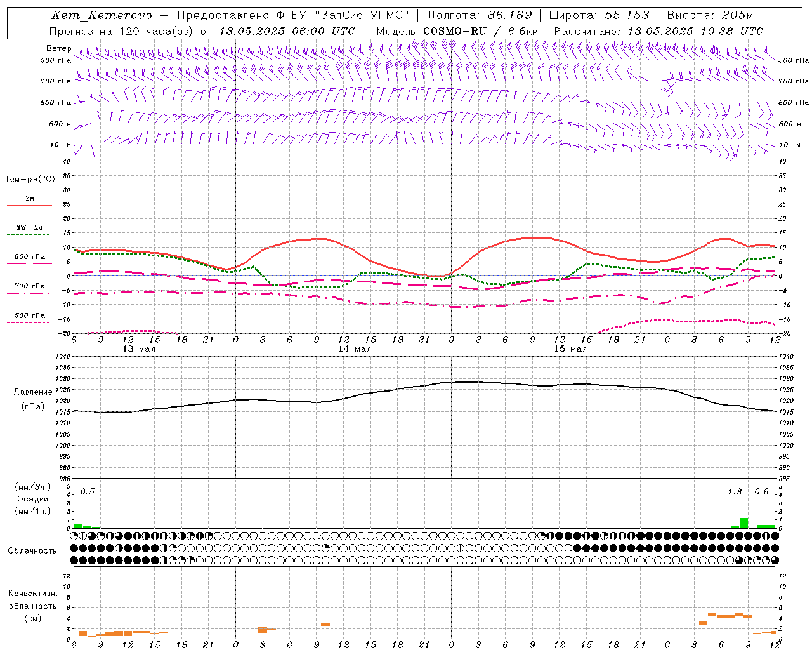Click the 0.6 precipitation total value
Image resolution: width=812 pixels, height=650 pixels.
pyautogui.click(x=761, y=492)
